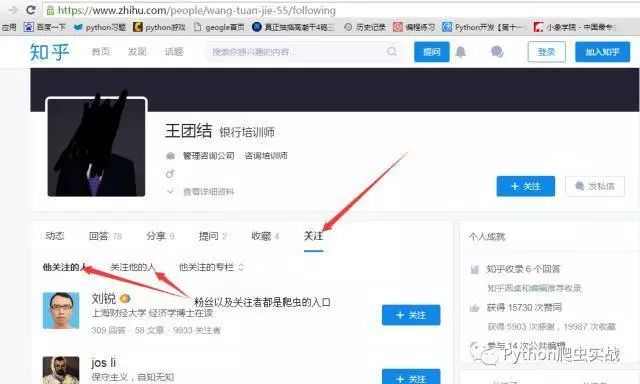Screen dimensions: 640x384
Task: Go to 首页 in Zhihu navigation
Action: tap(100, 51)
